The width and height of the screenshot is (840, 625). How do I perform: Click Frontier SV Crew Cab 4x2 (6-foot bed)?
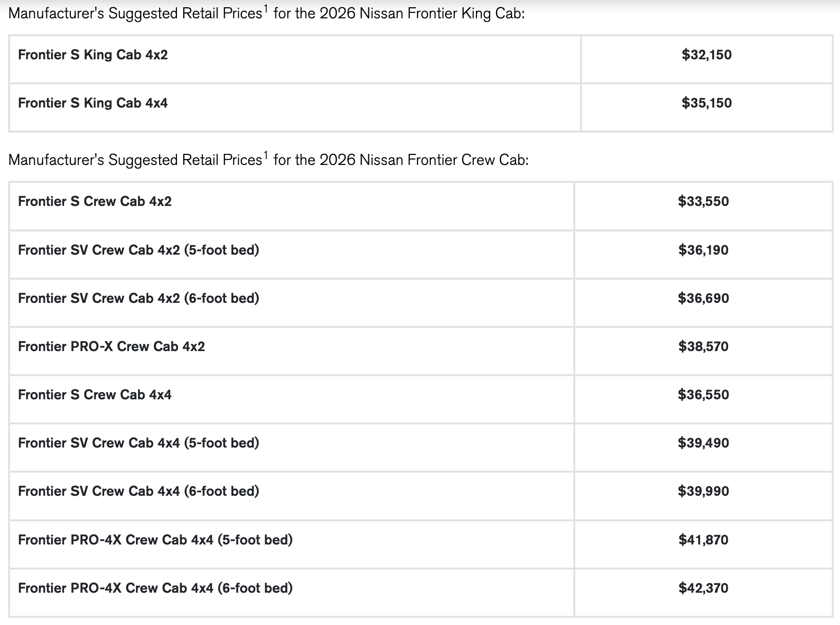coord(138,298)
